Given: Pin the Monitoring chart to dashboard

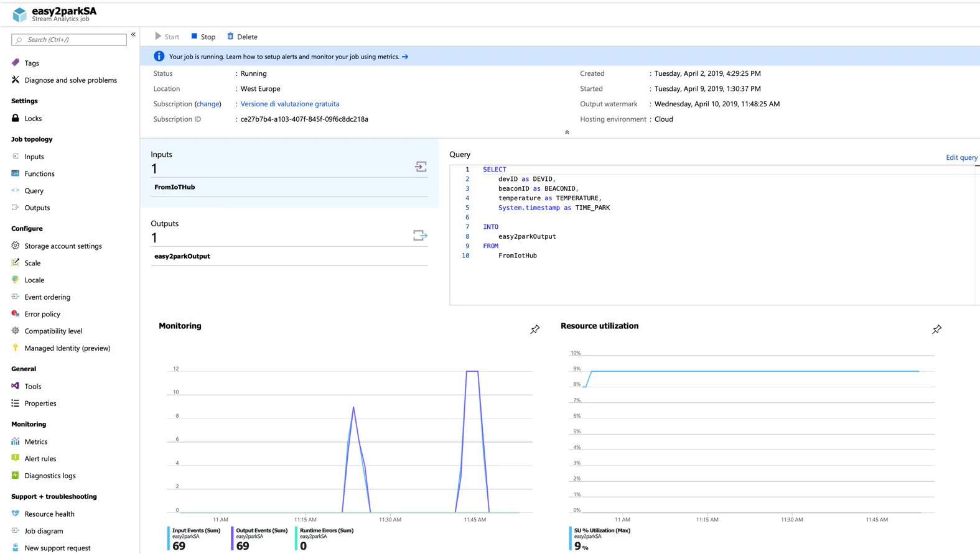Looking at the screenshot, I should pyautogui.click(x=534, y=330).
